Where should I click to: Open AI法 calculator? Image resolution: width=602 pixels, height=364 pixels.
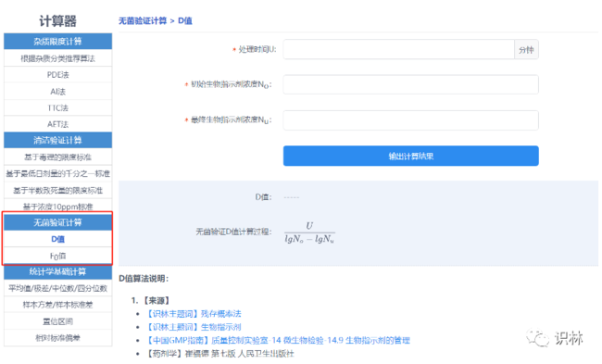click(58, 92)
